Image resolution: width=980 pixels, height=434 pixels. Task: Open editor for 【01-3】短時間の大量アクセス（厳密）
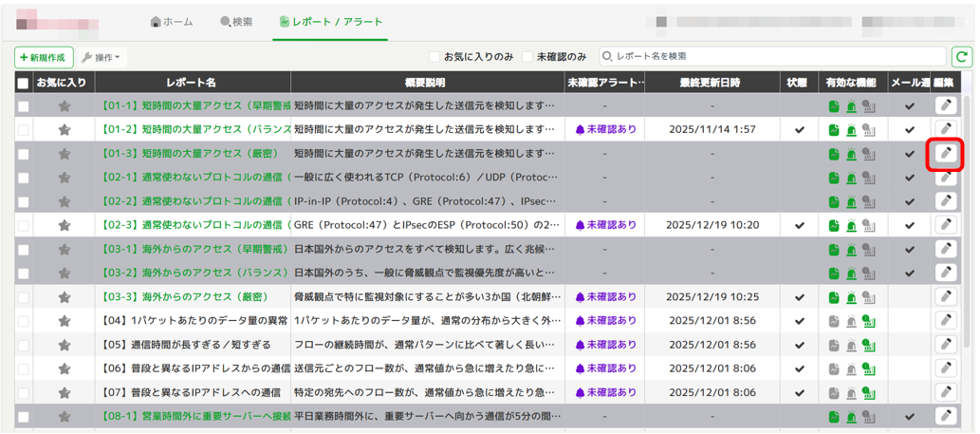[x=946, y=153]
